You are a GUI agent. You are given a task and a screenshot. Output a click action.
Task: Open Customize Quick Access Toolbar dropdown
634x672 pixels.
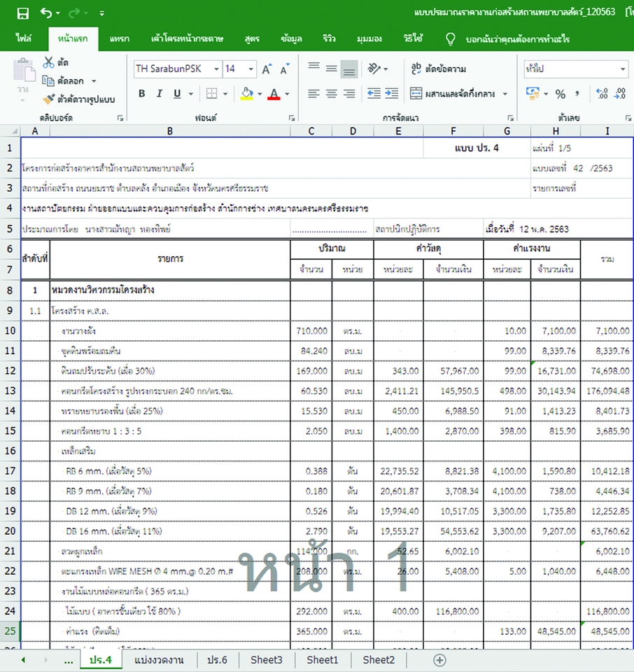101,13
